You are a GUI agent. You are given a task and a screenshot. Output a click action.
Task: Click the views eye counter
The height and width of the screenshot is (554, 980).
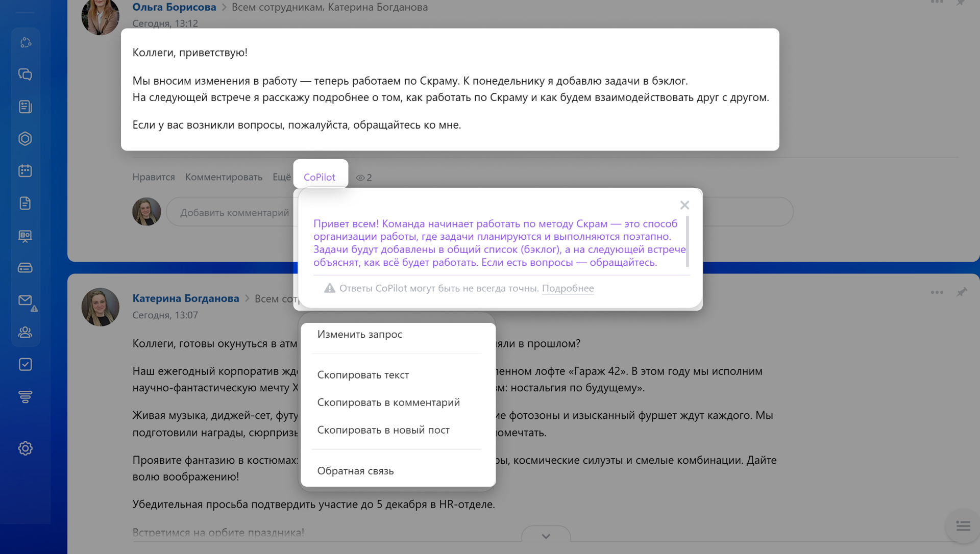[x=363, y=178]
